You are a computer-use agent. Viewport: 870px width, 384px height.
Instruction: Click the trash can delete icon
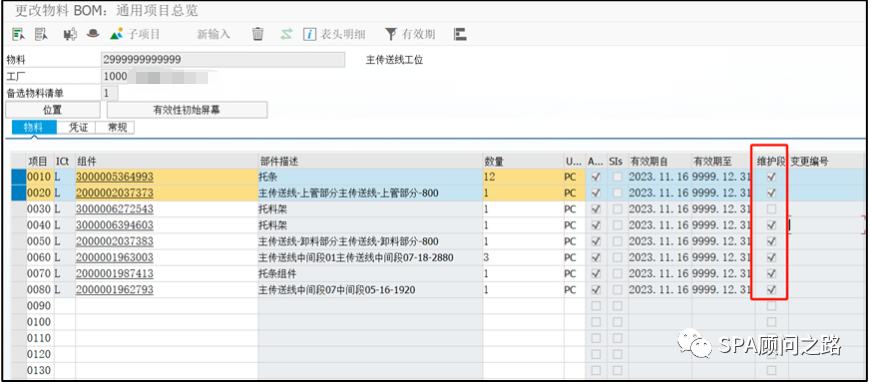pos(257,34)
